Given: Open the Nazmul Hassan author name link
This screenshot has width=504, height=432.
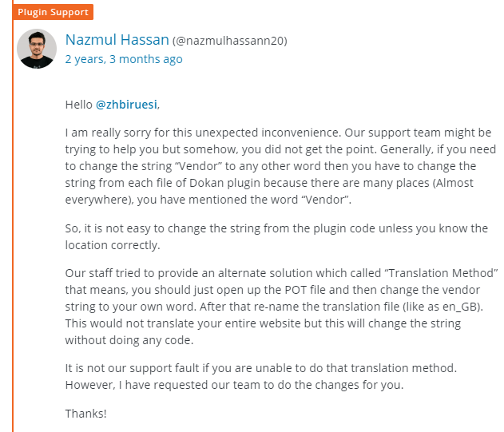Looking at the screenshot, I should (x=117, y=40).
